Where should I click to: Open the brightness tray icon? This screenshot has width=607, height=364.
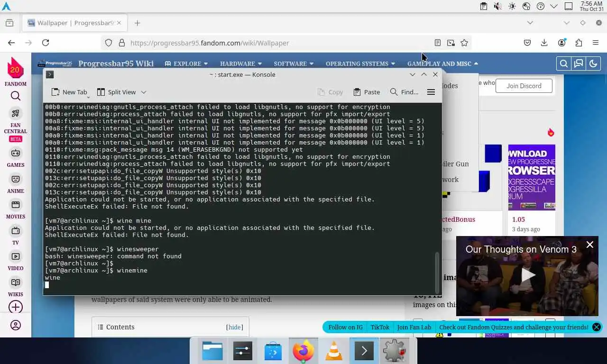512,6
